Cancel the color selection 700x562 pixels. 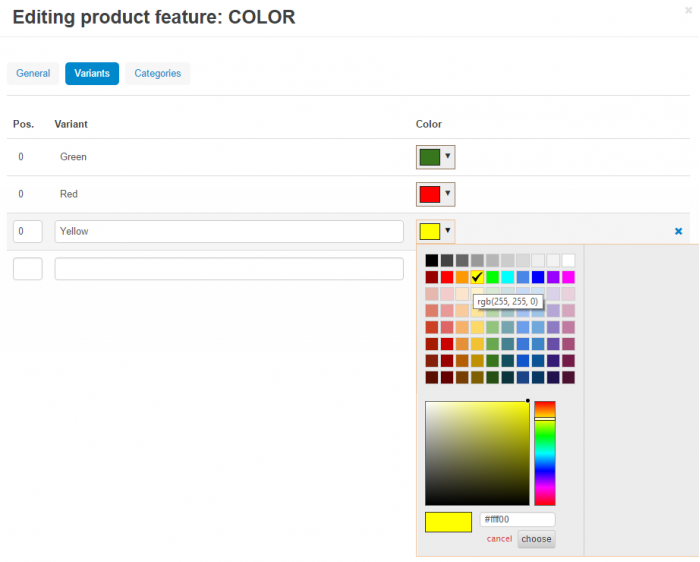pos(499,539)
